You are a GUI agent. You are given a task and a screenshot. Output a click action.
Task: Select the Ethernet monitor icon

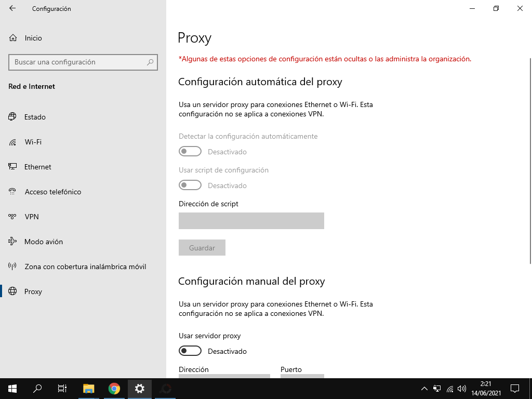pyautogui.click(x=12, y=167)
